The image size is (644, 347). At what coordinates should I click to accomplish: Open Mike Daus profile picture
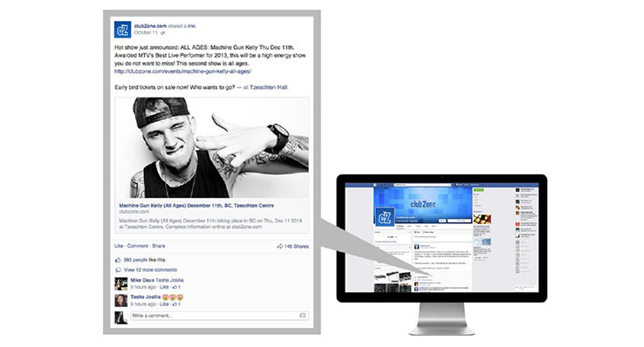(x=120, y=284)
